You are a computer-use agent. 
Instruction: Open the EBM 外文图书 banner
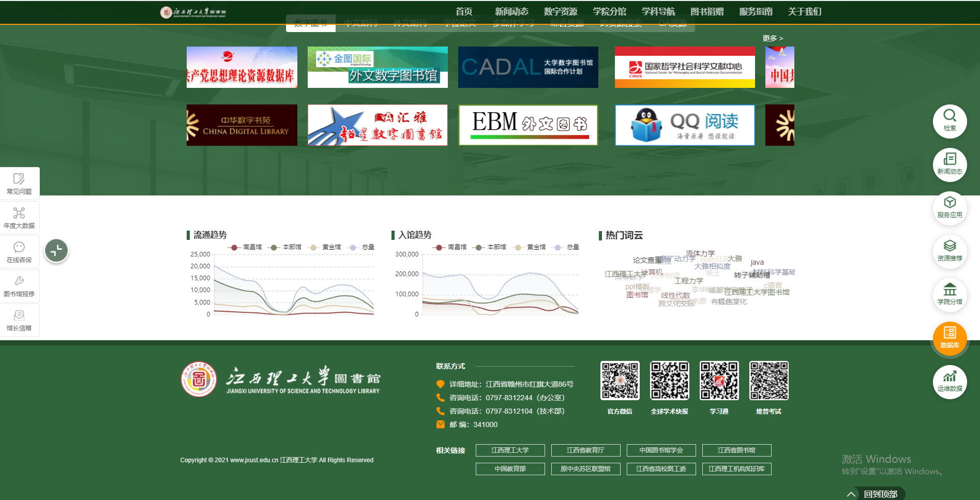pos(528,125)
